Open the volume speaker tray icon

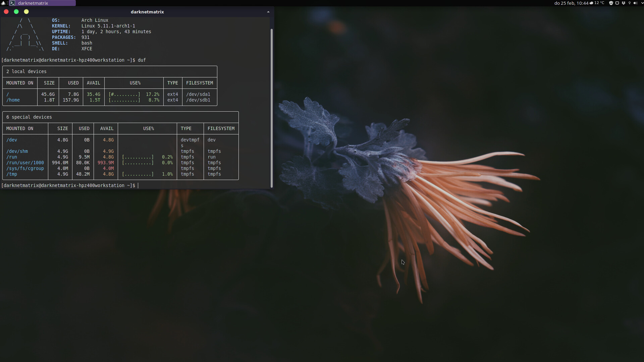tap(635, 3)
